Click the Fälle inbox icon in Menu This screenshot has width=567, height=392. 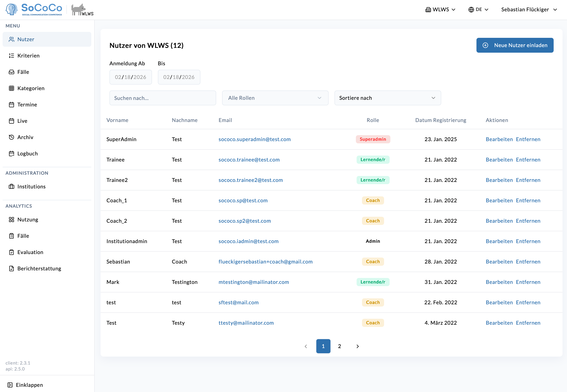tap(11, 72)
